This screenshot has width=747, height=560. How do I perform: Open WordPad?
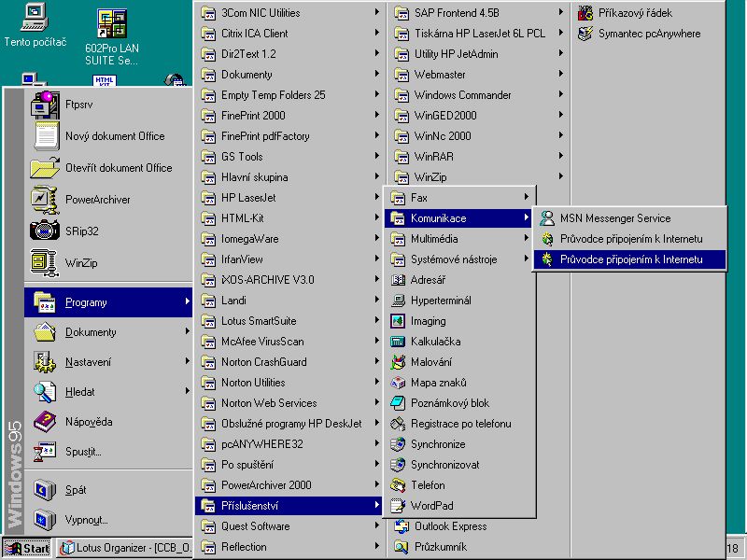tap(459, 505)
